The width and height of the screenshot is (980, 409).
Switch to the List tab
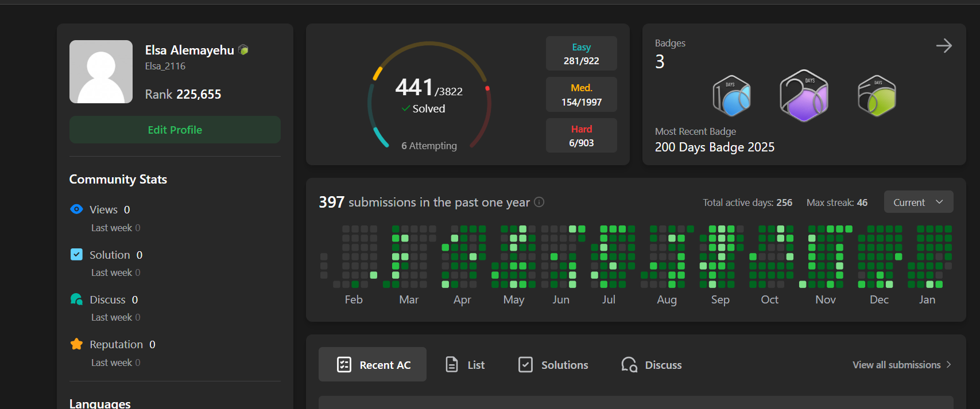[465, 365]
